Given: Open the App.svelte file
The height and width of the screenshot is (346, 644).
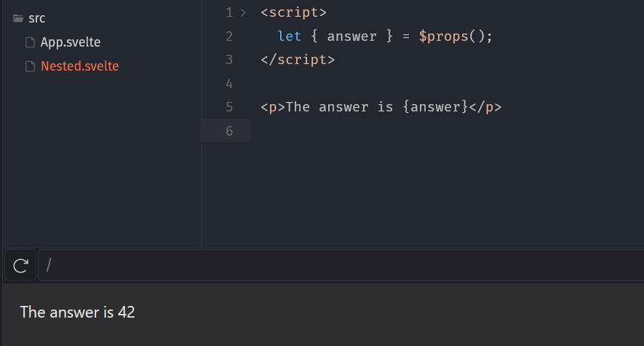Looking at the screenshot, I should [70, 42].
